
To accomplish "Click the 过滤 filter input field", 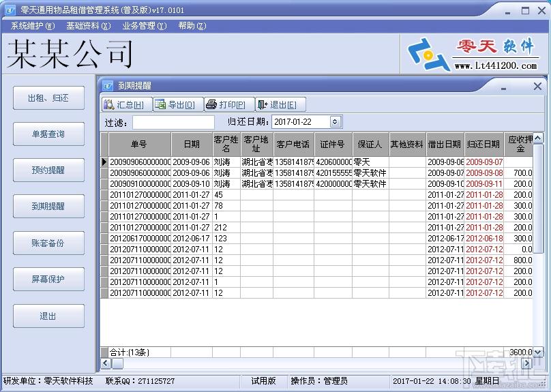I will tap(173, 122).
